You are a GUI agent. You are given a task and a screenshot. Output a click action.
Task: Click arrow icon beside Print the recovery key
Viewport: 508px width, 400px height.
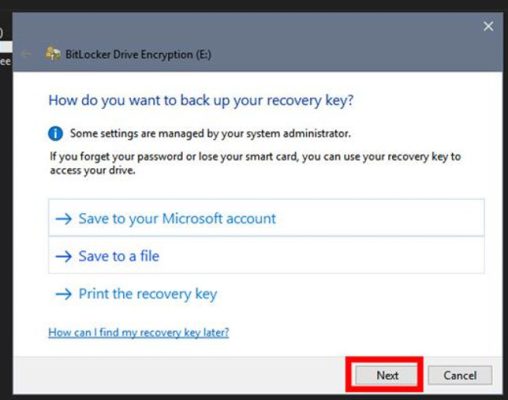point(64,294)
